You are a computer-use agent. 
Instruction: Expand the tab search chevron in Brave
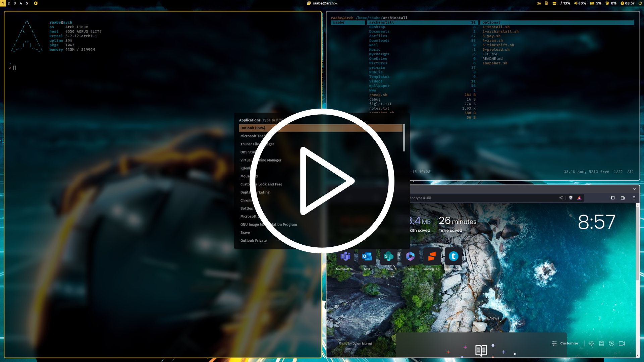coord(634,189)
